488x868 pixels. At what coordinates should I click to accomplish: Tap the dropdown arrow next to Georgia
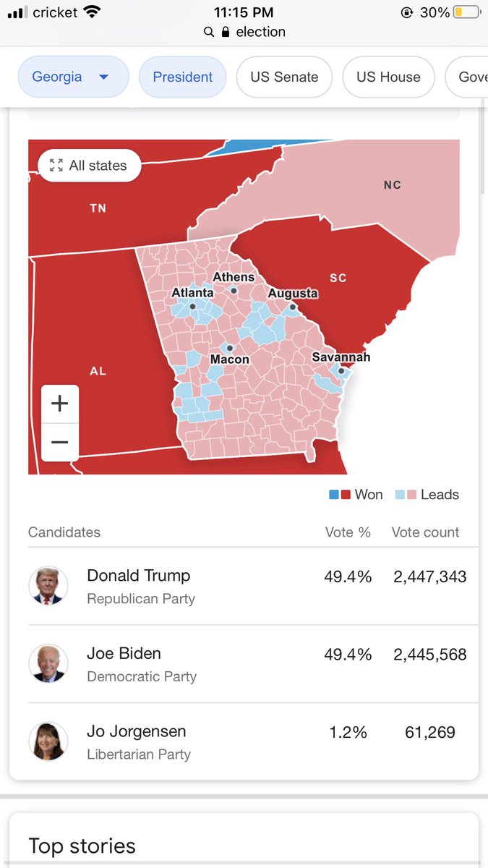[x=103, y=77]
